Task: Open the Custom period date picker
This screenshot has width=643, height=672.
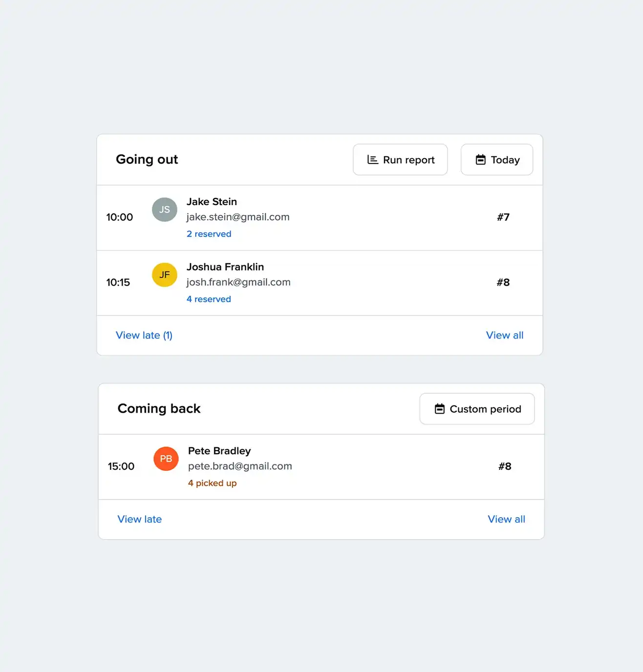Action: (477, 409)
